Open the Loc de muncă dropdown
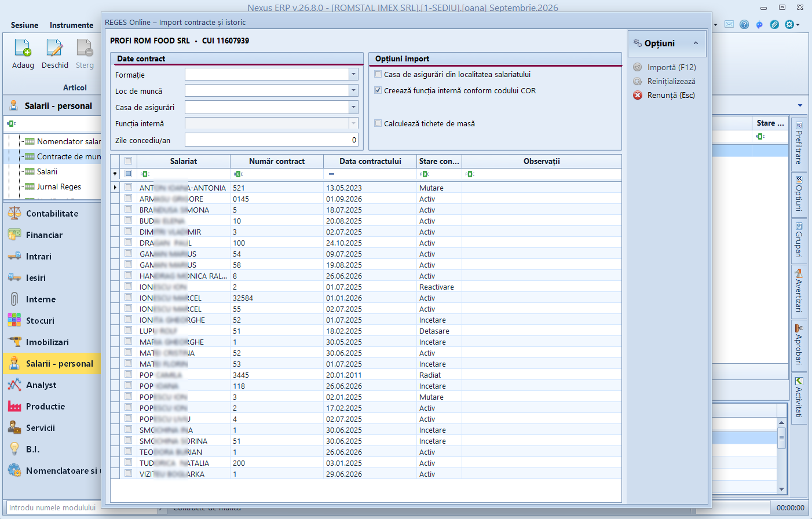Image resolution: width=812 pixels, height=519 pixels. (x=353, y=90)
